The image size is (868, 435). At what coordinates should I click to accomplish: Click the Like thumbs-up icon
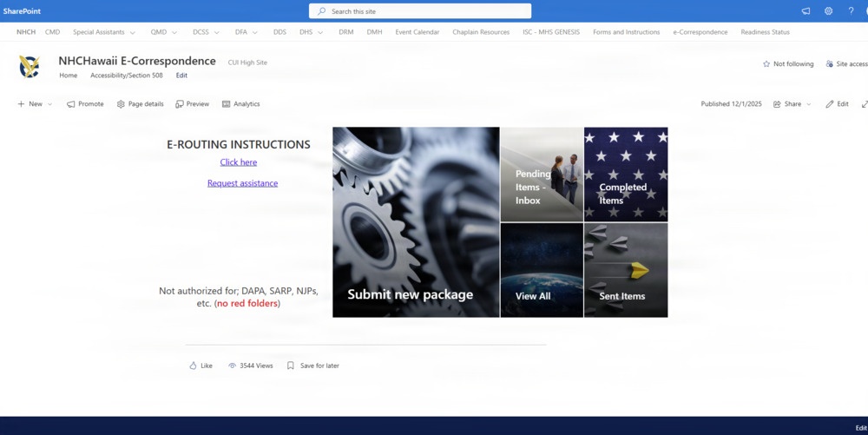(193, 366)
